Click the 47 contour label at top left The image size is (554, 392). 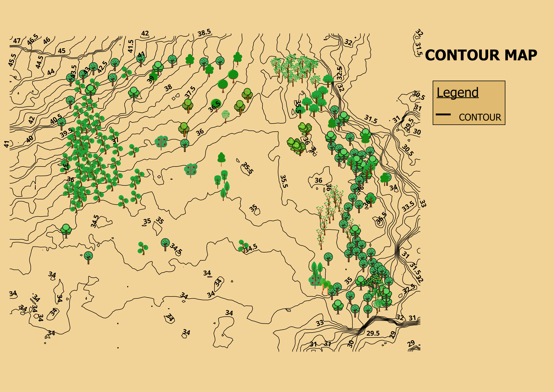click(17, 41)
